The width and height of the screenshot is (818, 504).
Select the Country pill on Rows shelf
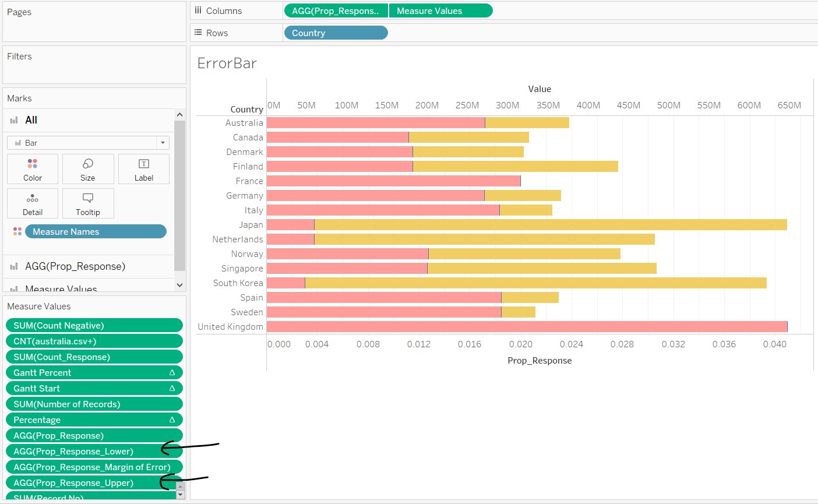coord(336,33)
